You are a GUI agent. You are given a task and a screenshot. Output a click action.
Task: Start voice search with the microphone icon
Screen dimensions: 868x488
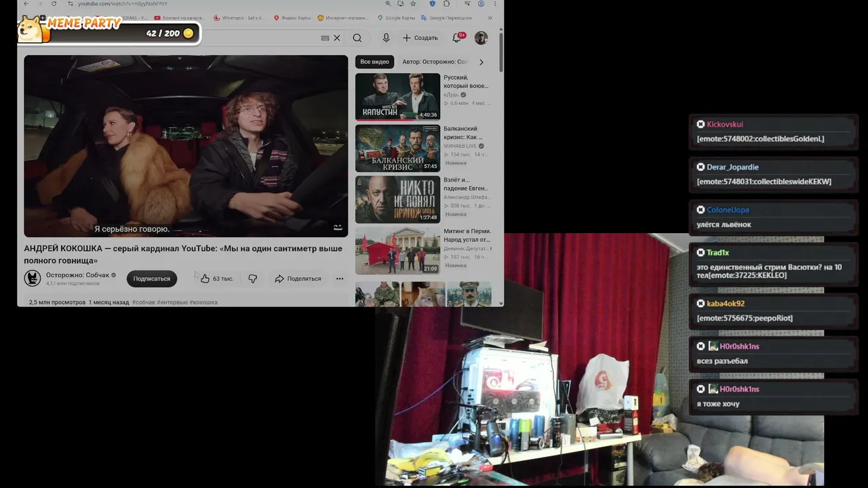pos(386,38)
